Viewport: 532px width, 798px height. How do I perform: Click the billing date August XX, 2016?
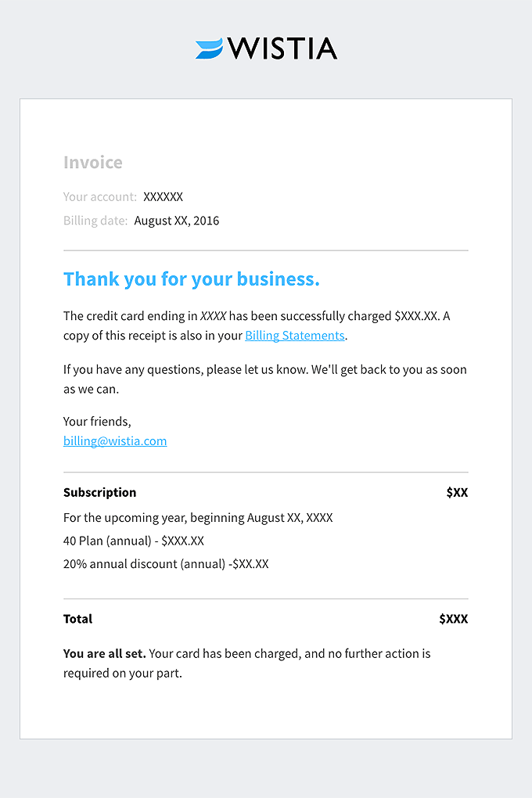(x=177, y=221)
